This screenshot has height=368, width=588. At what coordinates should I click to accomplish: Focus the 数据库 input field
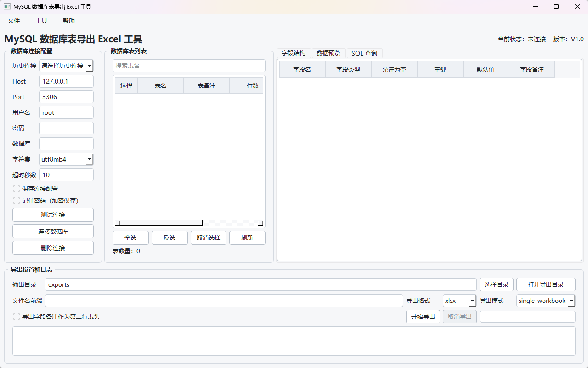coord(66,144)
